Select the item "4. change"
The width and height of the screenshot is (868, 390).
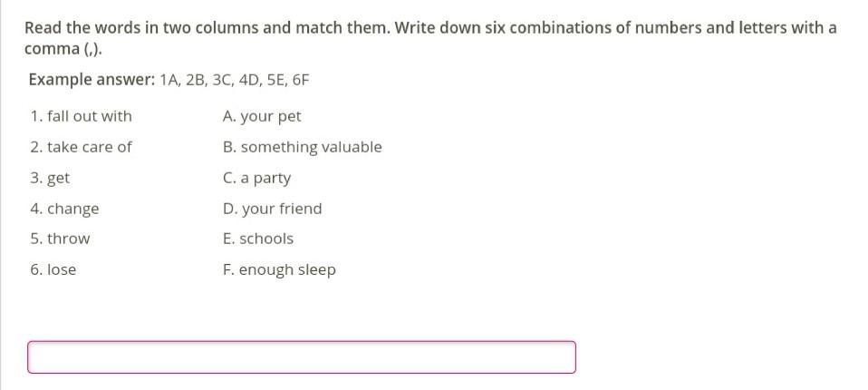[x=64, y=209]
